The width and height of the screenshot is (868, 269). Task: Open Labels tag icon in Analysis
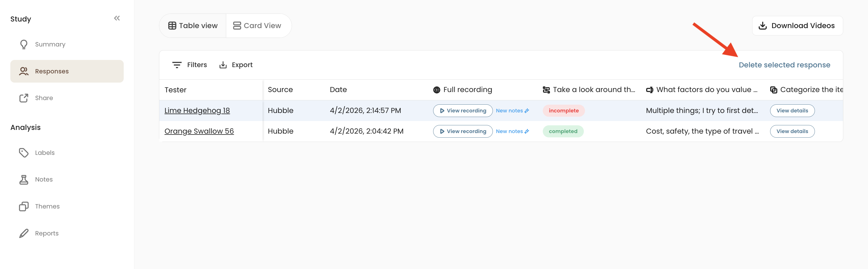(24, 153)
